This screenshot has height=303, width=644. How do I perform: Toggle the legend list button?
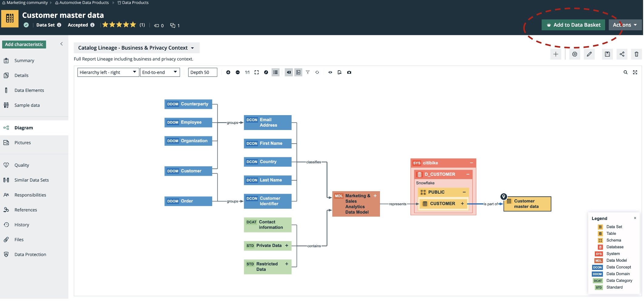tap(276, 72)
